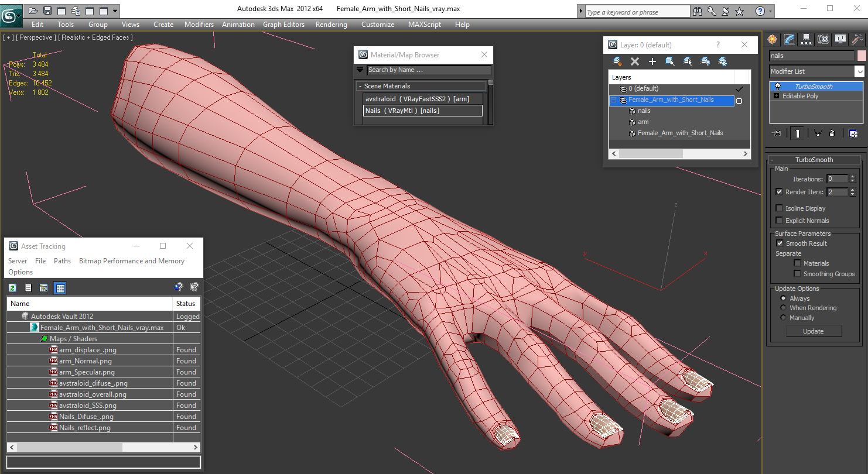Viewport: 868px width, 474px height.
Task: Open Utilities hammer panel tab
Action: coord(857,39)
